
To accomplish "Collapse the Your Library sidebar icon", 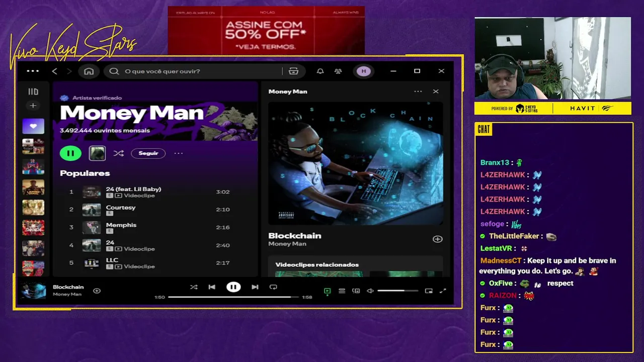I will 33,92.
